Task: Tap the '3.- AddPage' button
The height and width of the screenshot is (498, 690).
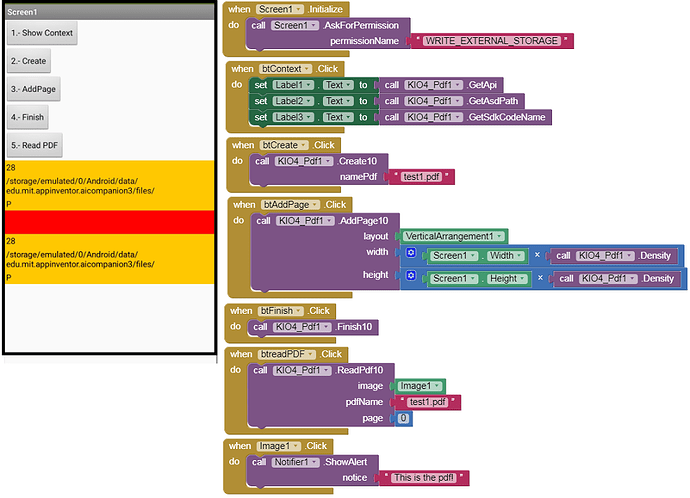Action: 33,89
